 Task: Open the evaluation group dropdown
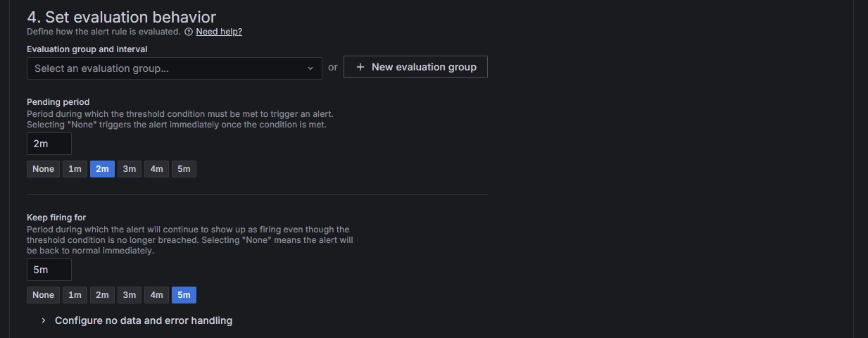tap(169, 68)
